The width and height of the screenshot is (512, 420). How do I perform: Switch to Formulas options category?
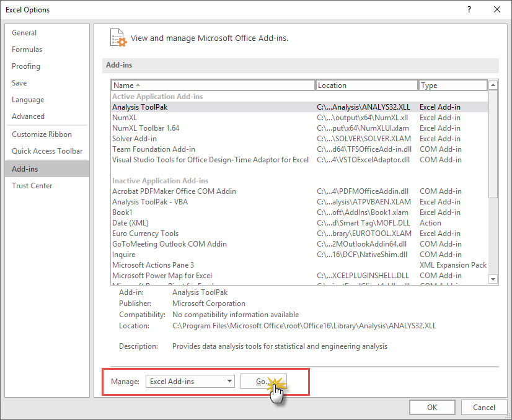click(27, 50)
